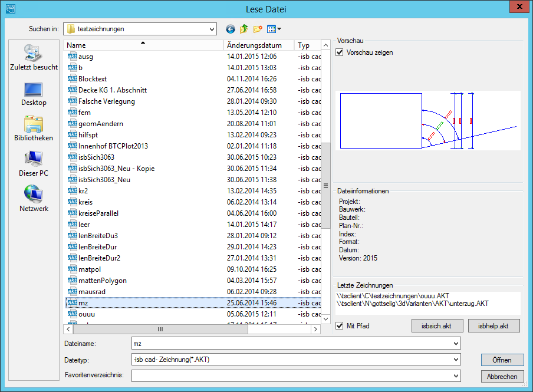Viewport: 533px width, 392px height.
Task: Go to Desktop location in sidebar
Action: point(34,93)
